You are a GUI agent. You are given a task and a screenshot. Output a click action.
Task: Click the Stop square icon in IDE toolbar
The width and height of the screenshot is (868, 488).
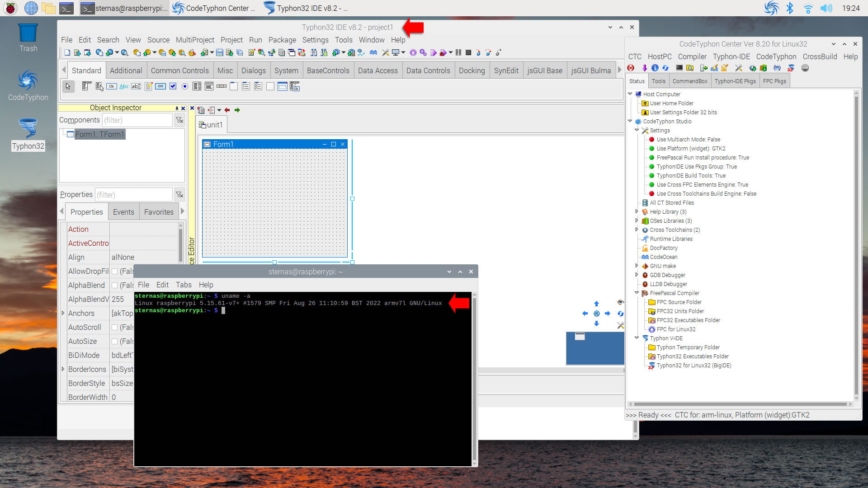[468, 53]
